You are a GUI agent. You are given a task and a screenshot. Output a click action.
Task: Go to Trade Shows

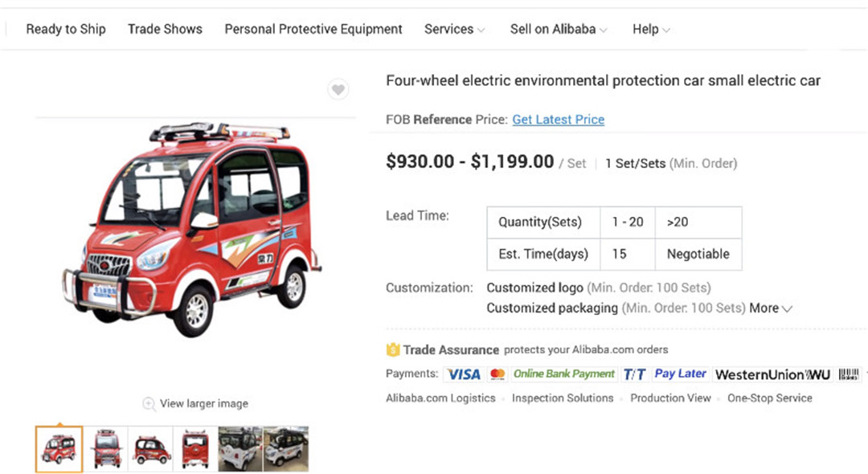click(165, 29)
